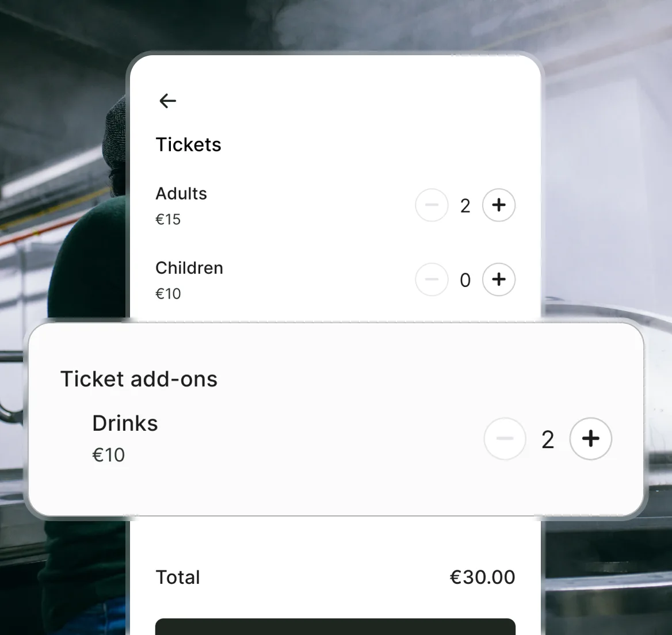Click the €30.00 total amount
The width and height of the screenshot is (672, 635).
(x=483, y=577)
